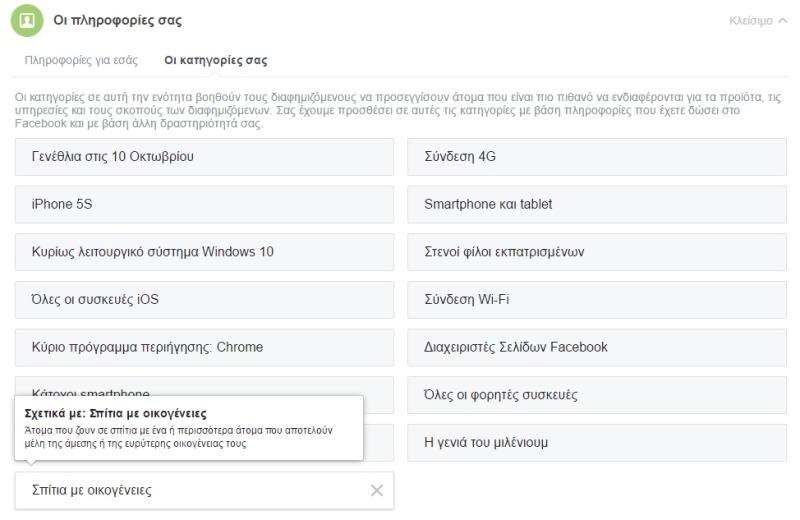Click the green profile info icon
The height and width of the screenshot is (520, 800).
27,20
